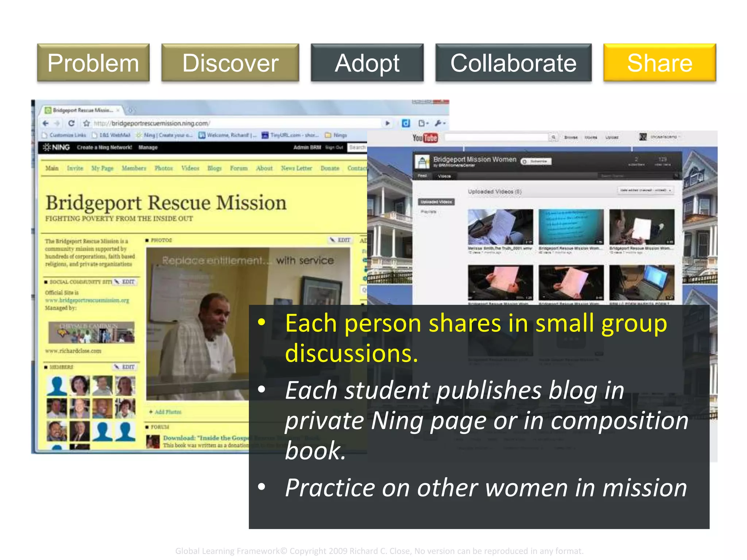Open the Welcome, Richard bookmark
This screenshot has width=747, height=560.
228,135
